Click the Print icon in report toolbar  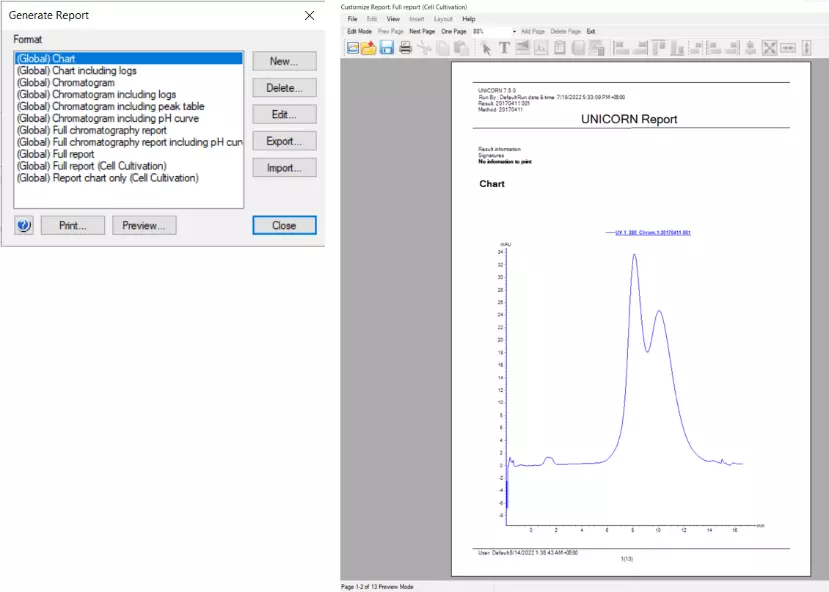(405, 47)
